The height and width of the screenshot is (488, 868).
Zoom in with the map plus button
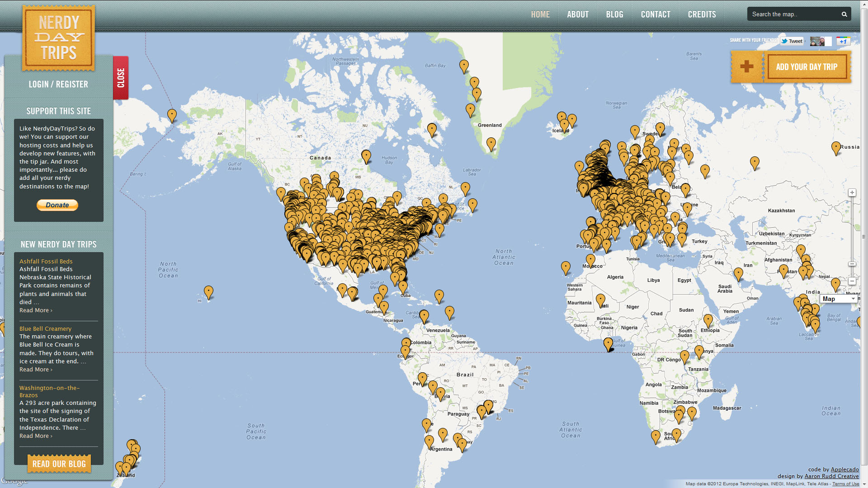[852, 193]
